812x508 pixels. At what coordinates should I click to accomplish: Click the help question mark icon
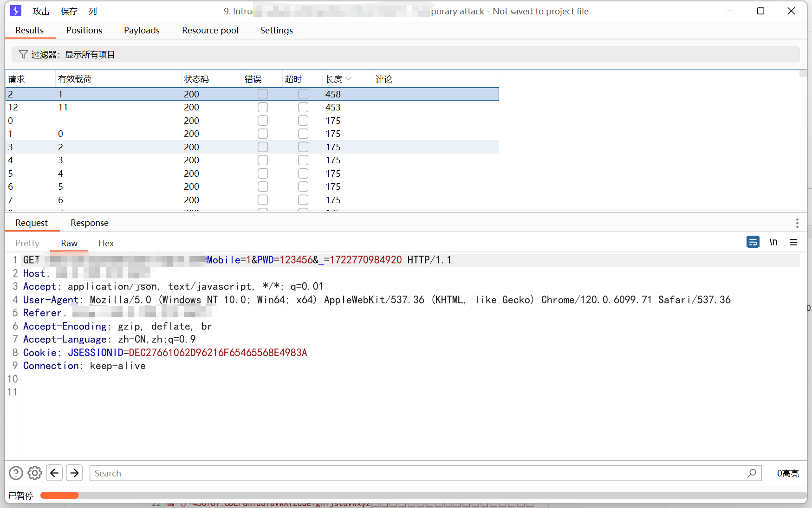[16, 473]
